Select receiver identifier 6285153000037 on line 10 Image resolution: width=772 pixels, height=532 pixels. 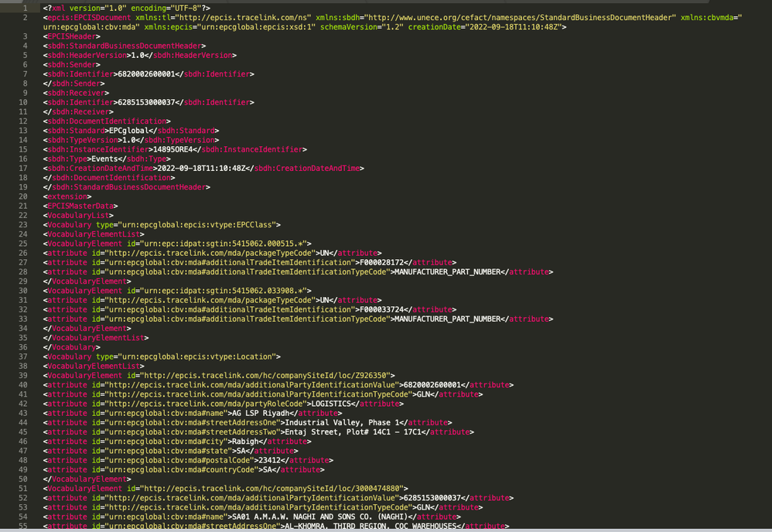[x=147, y=102]
